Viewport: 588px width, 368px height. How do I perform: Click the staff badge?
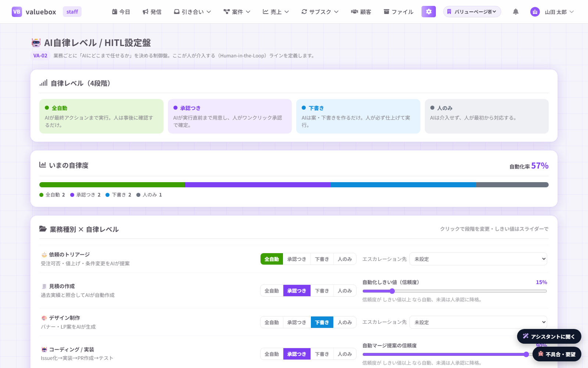coord(72,12)
